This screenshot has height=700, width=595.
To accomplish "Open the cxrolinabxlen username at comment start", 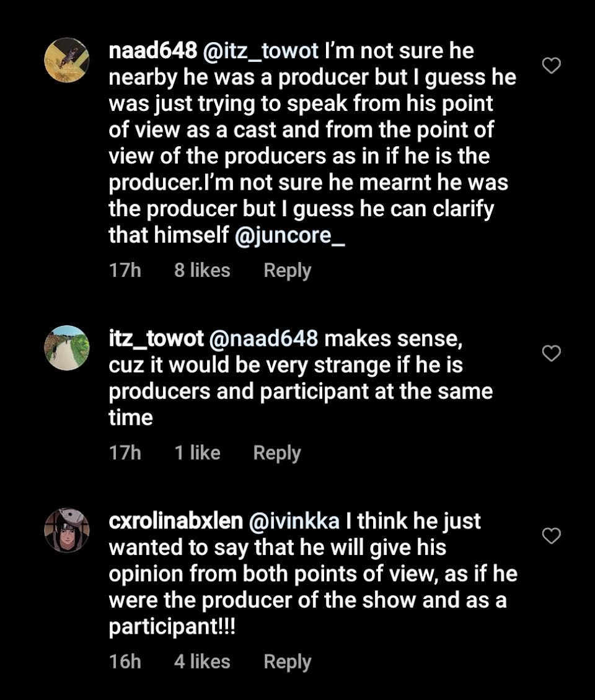I will coord(175,522).
